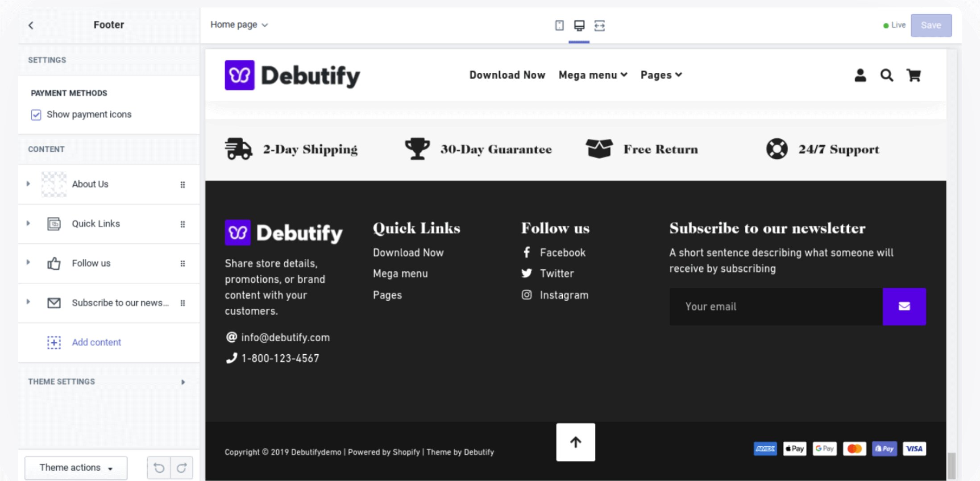The width and height of the screenshot is (980, 481).
Task: Open Mega menu in store navigation
Action: pos(593,75)
